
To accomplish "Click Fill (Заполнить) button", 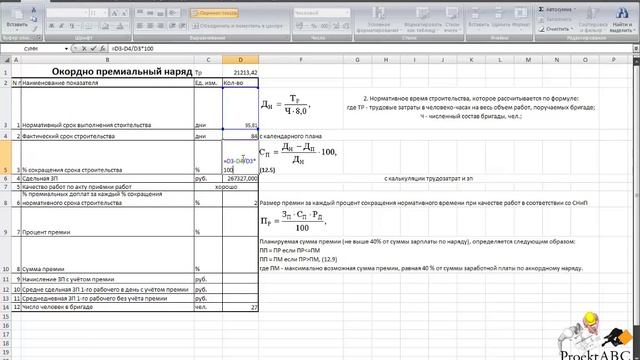I will click(x=556, y=19).
